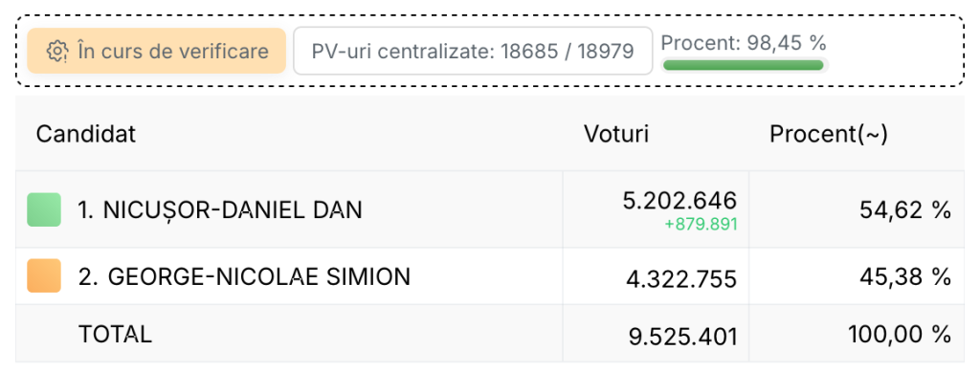Select the Voturi column header
The image size is (980, 372).
pyautogui.click(x=616, y=134)
